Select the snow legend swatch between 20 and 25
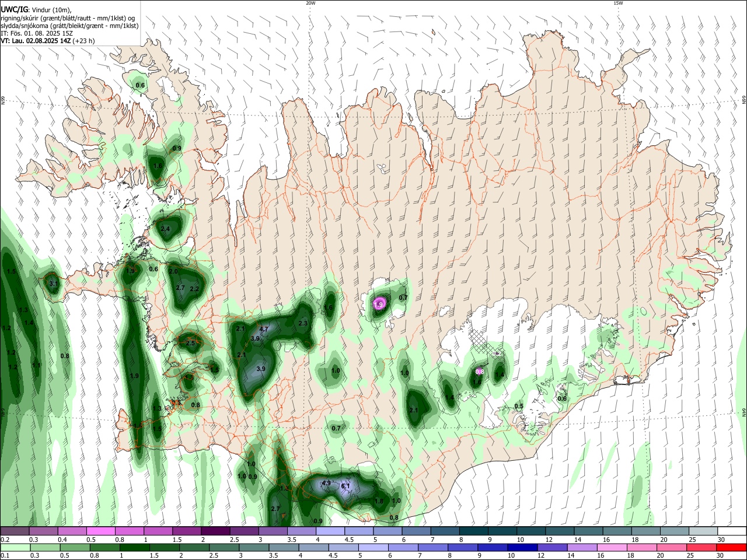The image size is (747, 560). tap(675, 531)
